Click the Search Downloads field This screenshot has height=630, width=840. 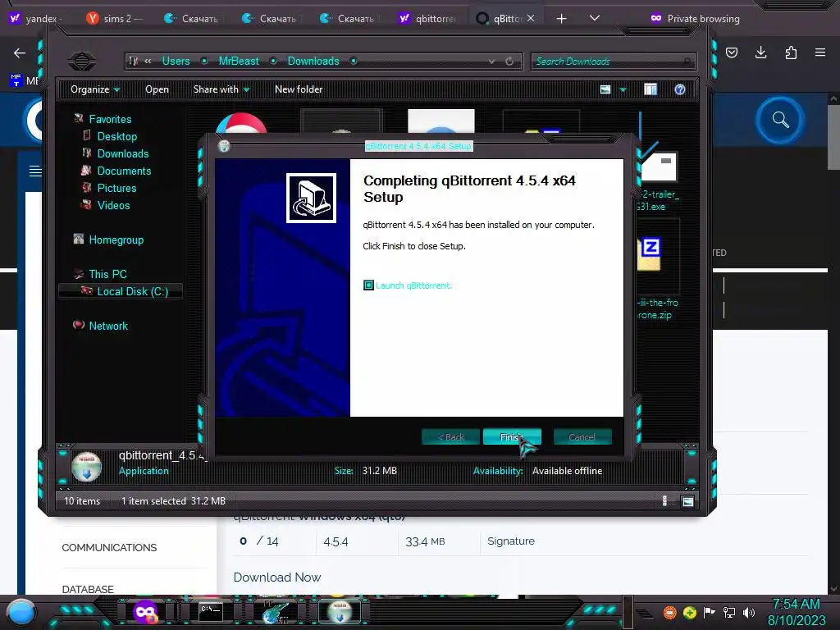613,62
